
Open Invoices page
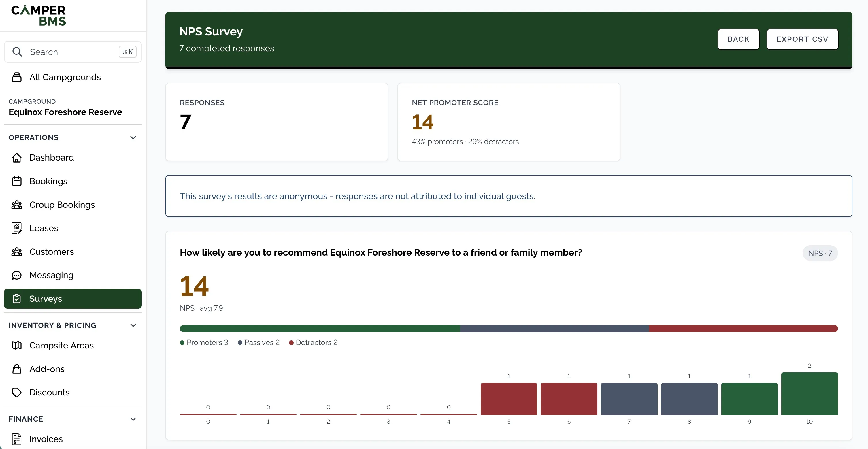73,439
